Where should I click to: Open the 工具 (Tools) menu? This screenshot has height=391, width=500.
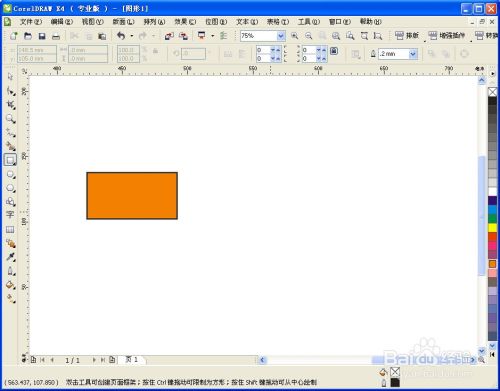pyautogui.click(x=309, y=22)
